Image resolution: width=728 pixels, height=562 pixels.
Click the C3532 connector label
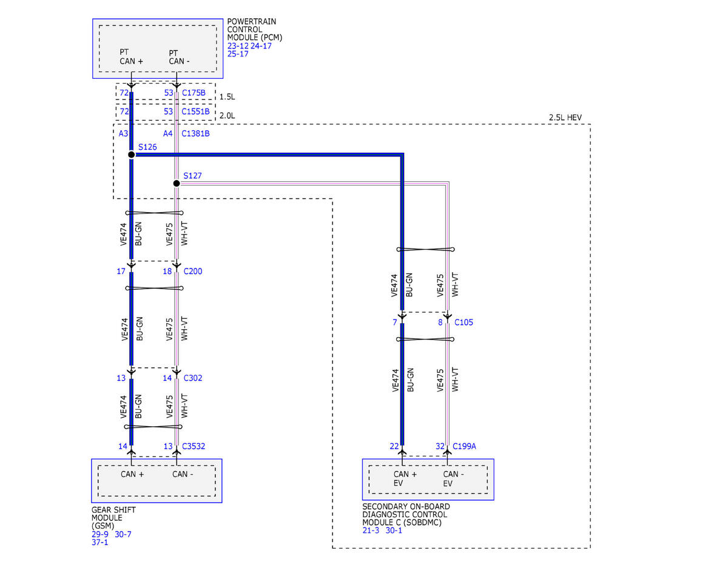tap(194, 446)
